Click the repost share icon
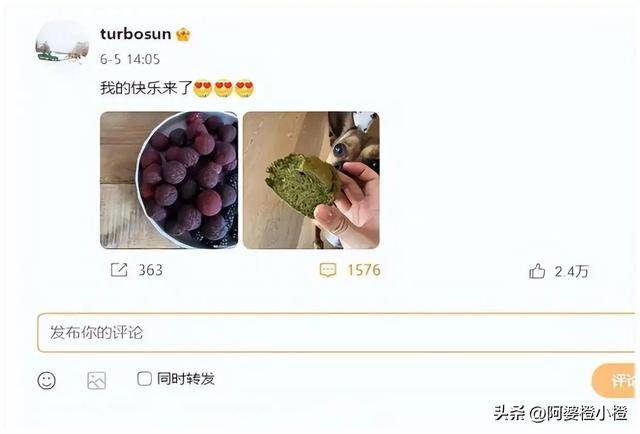Screen dimensions: 640x434 point(119,270)
